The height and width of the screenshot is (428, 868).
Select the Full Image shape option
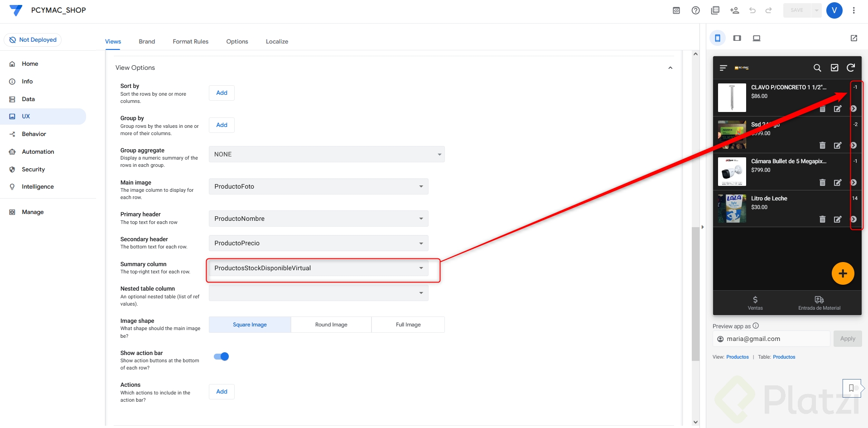(408, 325)
